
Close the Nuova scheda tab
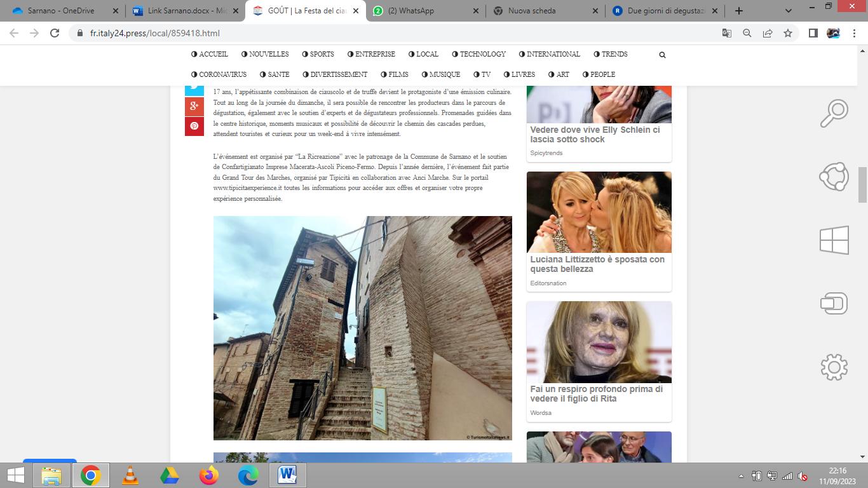point(595,11)
